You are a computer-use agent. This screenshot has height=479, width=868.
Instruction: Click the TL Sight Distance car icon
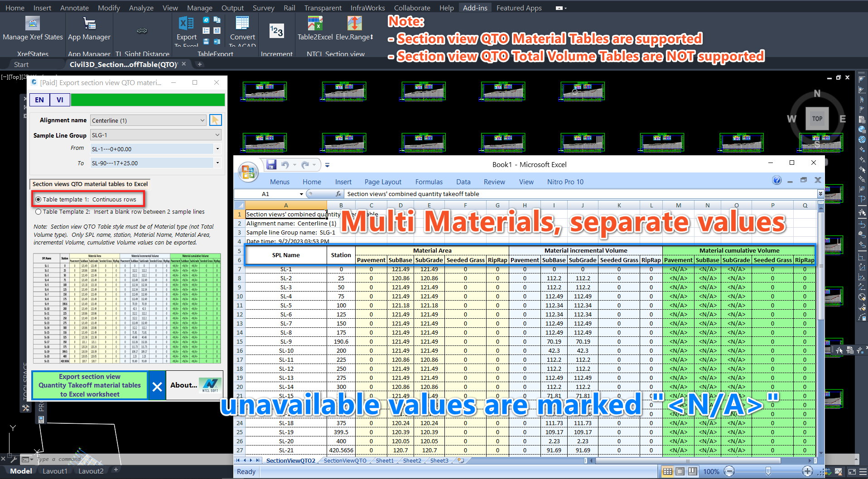point(142,31)
